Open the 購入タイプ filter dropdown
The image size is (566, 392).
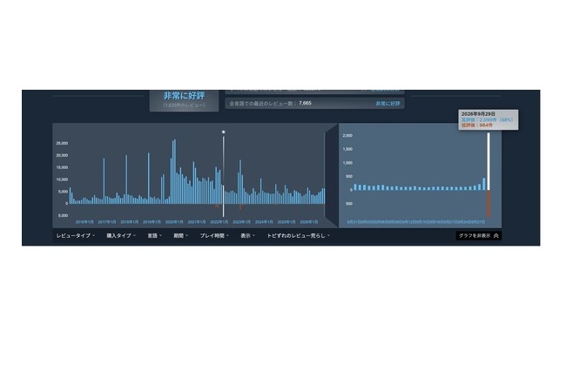(121, 236)
